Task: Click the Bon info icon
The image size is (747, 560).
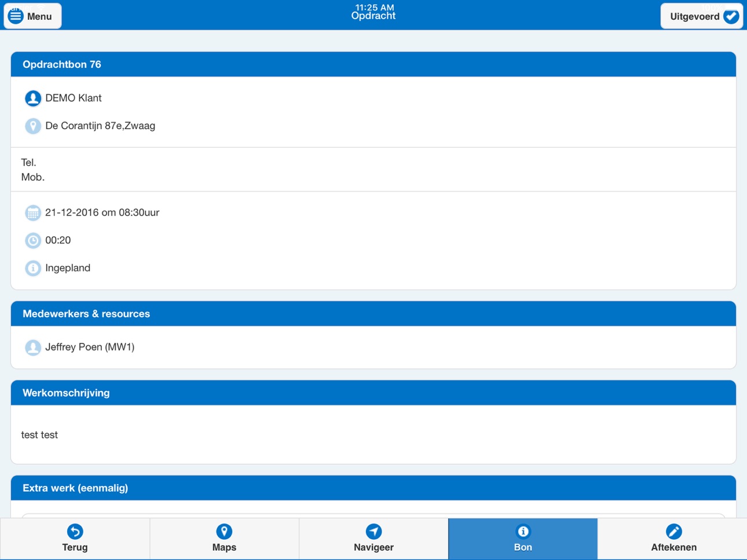Action: [523, 531]
